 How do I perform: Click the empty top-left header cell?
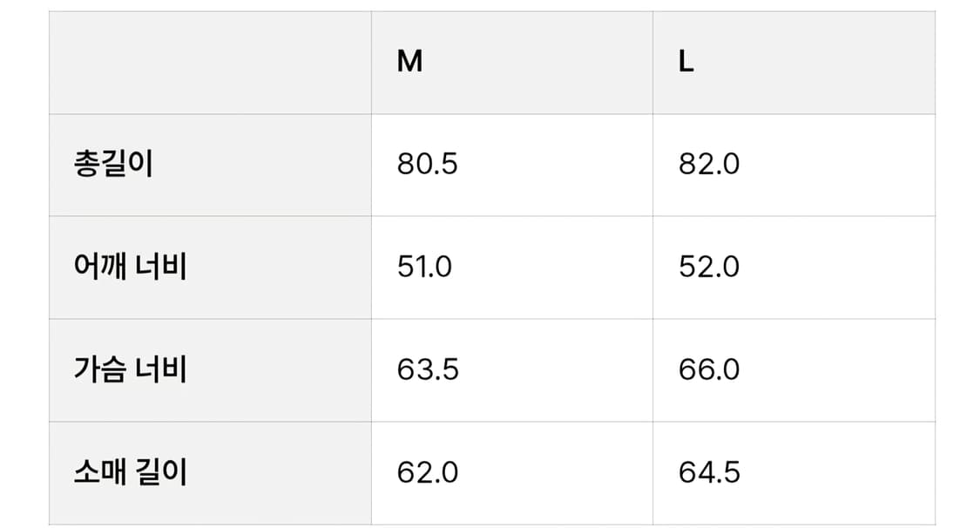(210, 63)
